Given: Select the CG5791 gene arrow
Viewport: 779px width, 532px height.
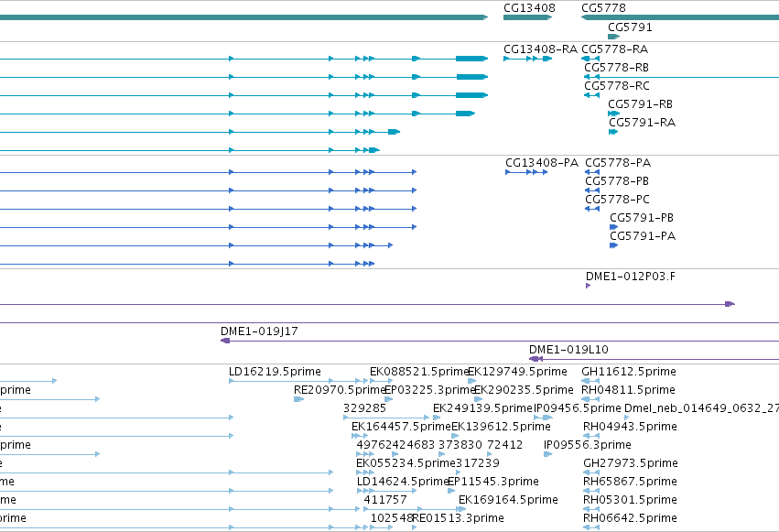Looking at the screenshot, I should [613, 37].
